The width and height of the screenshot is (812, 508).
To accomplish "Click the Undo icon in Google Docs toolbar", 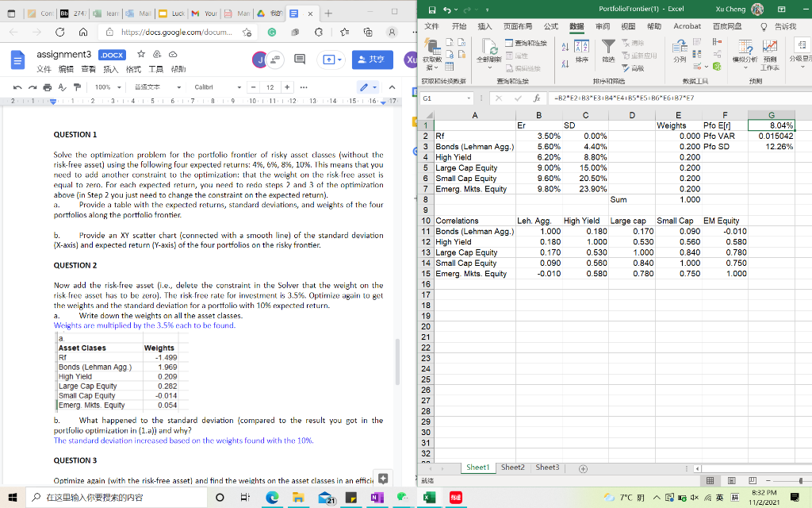I will [17, 86].
